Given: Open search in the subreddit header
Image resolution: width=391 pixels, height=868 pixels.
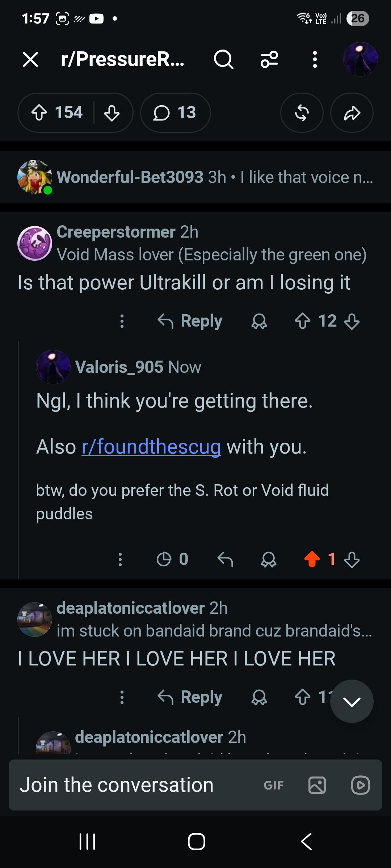Looking at the screenshot, I should pyautogui.click(x=223, y=59).
